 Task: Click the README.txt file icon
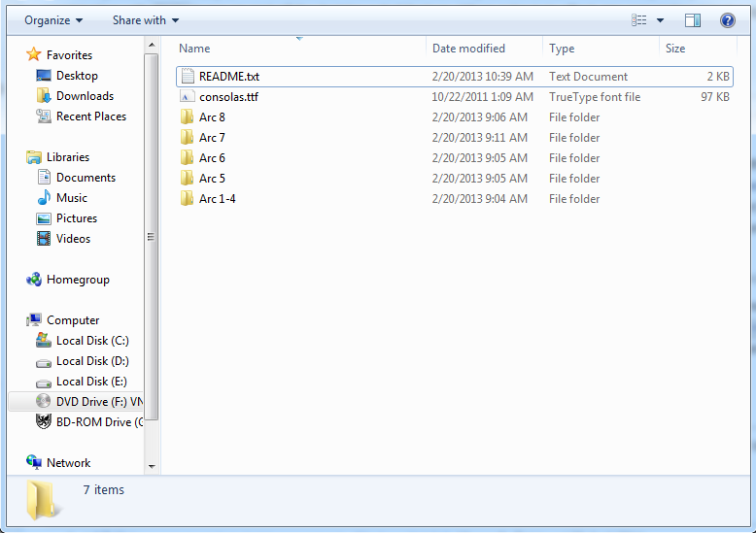coord(188,77)
